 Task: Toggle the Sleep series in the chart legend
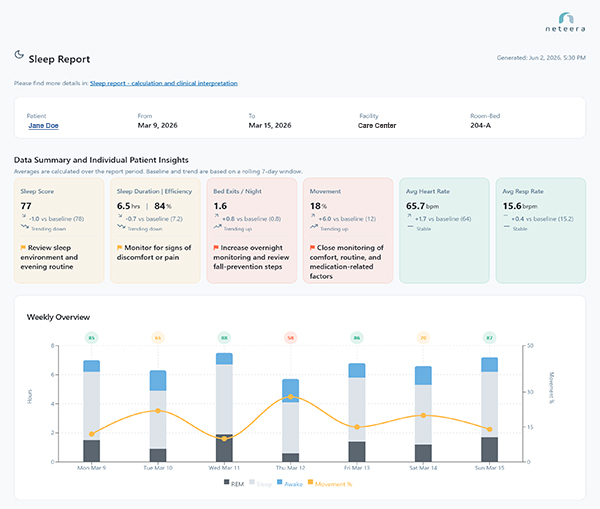click(x=261, y=484)
